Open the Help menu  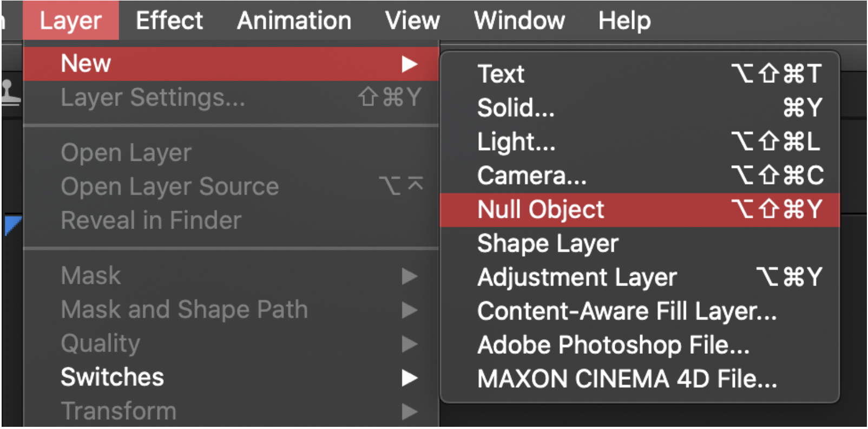[x=624, y=21]
